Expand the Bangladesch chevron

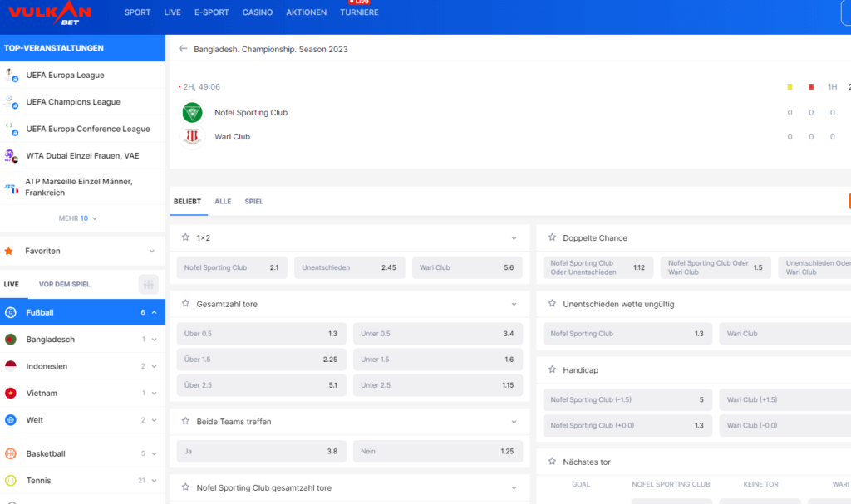(x=154, y=340)
